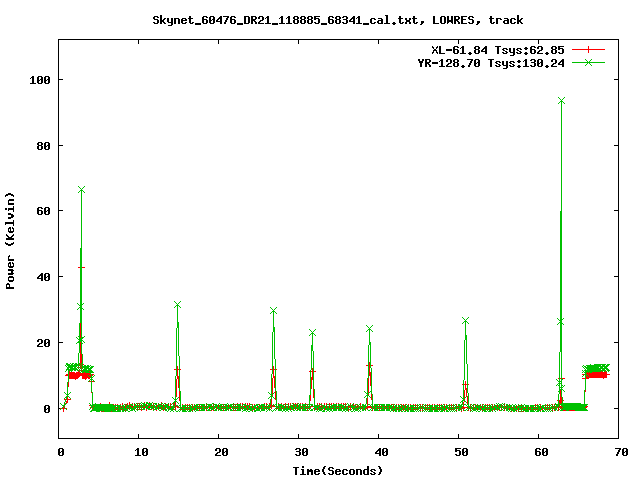The width and height of the screenshot is (640, 480).
Task: Click the y-axis tick label 60
Action: tap(43, 211)
